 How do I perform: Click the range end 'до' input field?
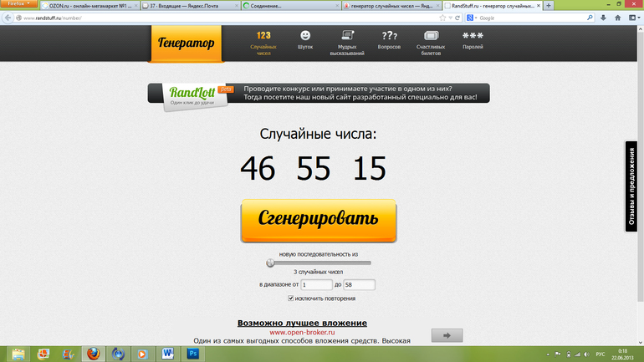pos(359,285)
